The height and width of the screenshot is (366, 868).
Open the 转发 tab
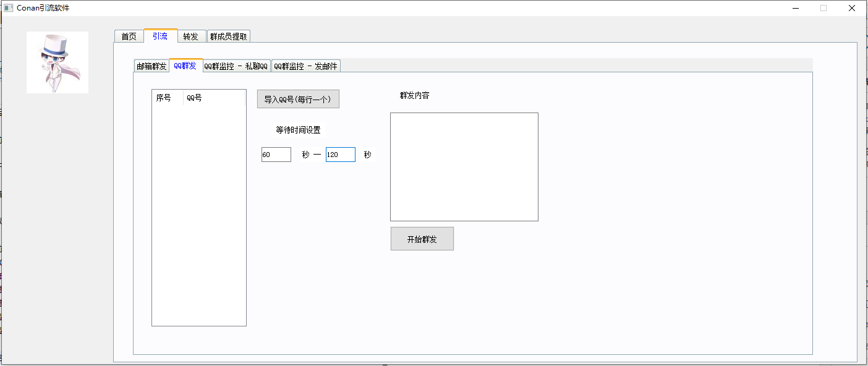point(191,36)
